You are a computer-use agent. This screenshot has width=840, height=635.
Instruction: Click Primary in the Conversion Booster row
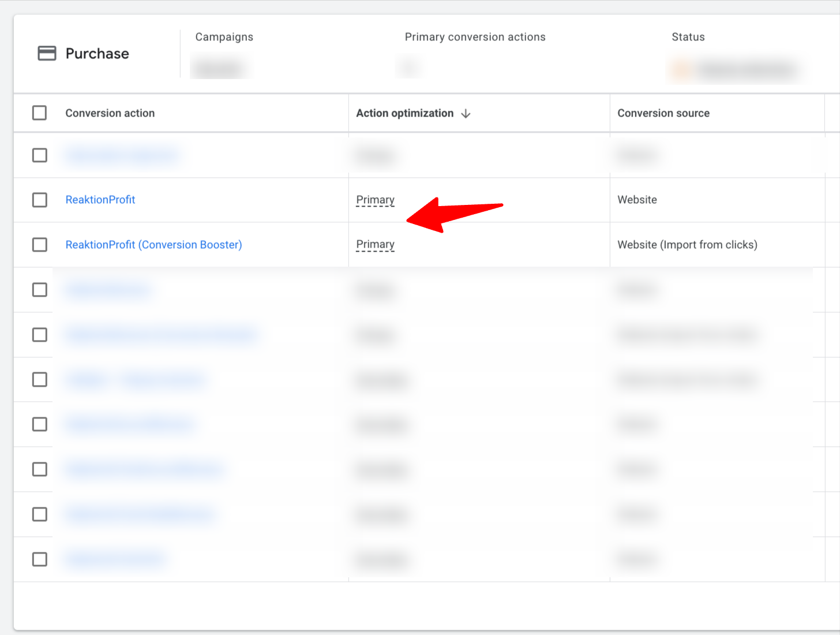click(x=375, y=245)
